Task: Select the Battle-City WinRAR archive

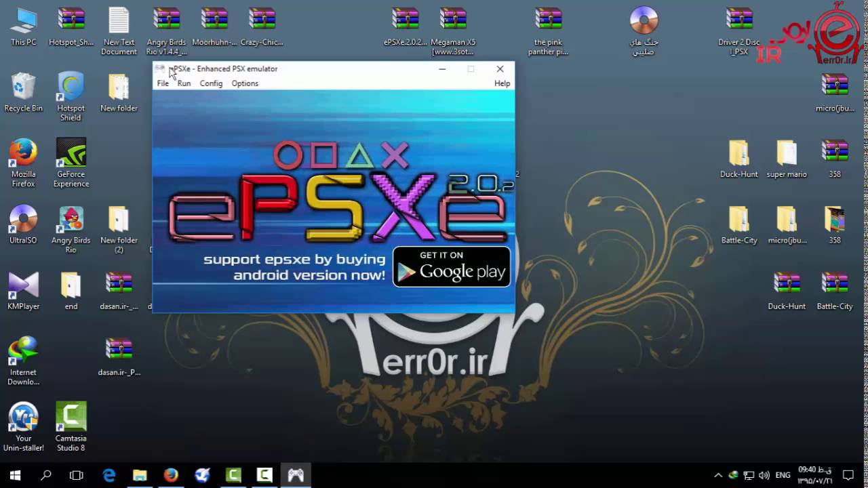Action: click(835, 290)
